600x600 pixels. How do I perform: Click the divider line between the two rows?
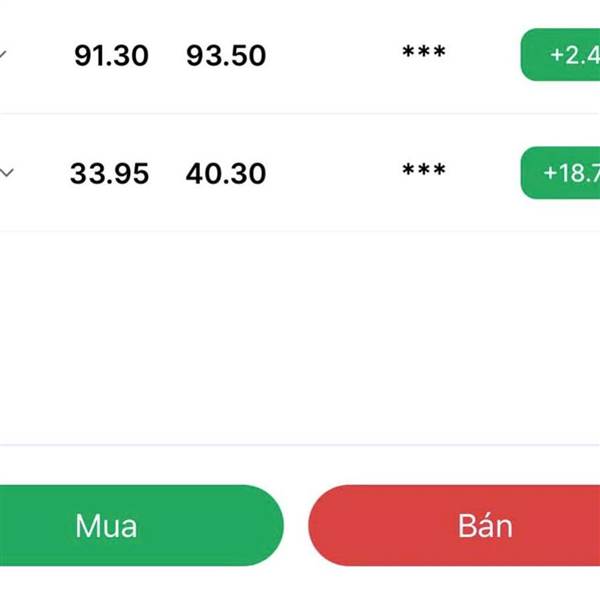pos(300,113)
